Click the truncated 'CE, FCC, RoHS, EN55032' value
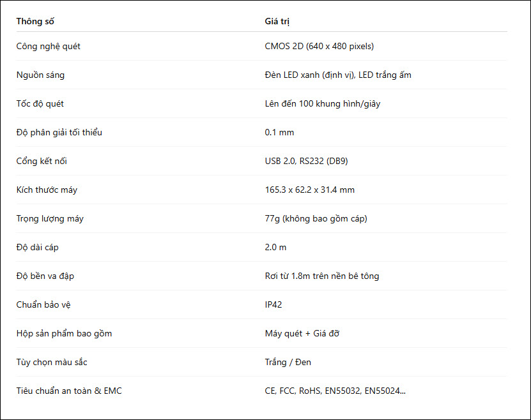The height and width of the screenshot is (420, 531). tap(335, 391)
